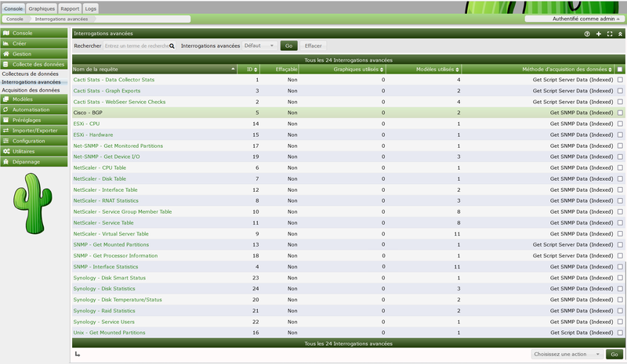
Task: Click the search magnifier icon
Action: [x=172, y=46]
